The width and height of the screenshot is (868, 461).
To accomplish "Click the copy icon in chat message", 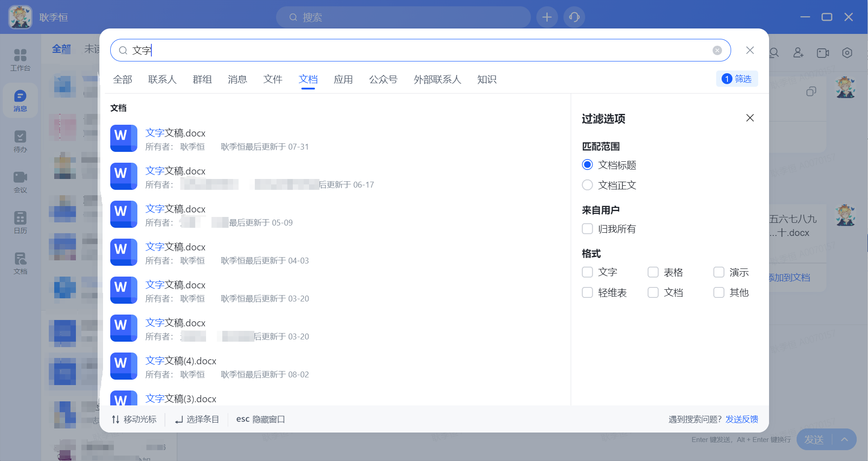I will [x=811, y=91].
